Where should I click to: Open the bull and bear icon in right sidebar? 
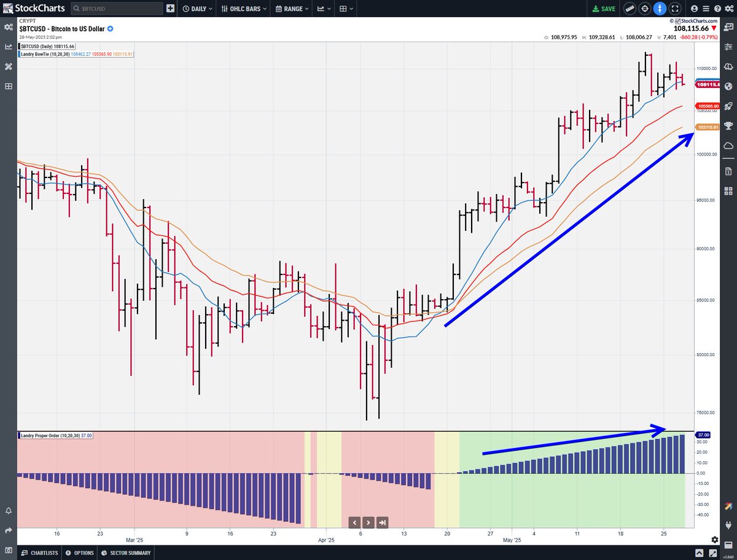[x=728, y=66]
